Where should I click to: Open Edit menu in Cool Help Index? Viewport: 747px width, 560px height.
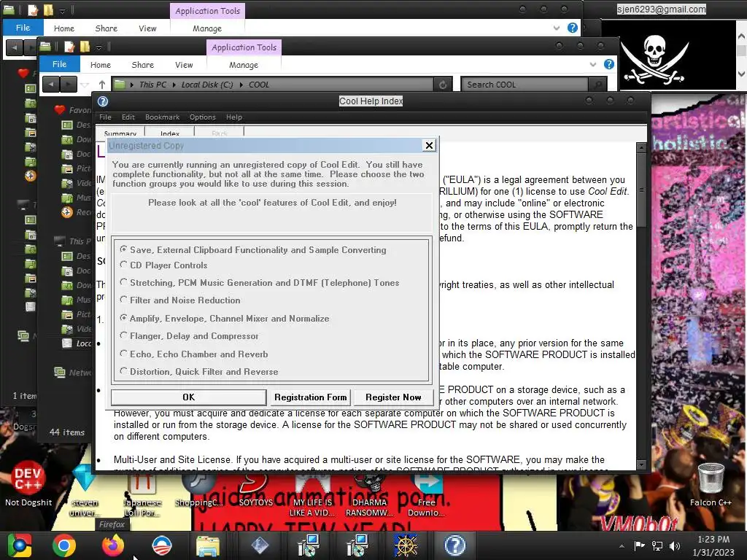coord(128,117)
